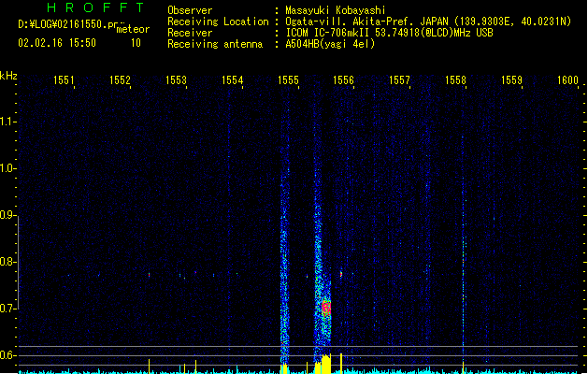Click the meteor count value 10
This screenshot has width=588, height=374.
(136, 43)
